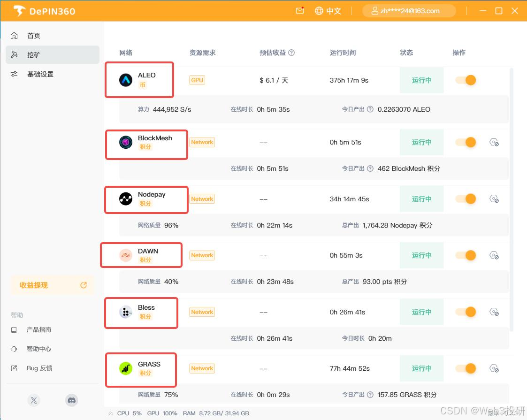Viewport: 527px width, 420px height.
Task: Click the ALEO 今日产出 help icon
Action: click(x=370, y=109)
